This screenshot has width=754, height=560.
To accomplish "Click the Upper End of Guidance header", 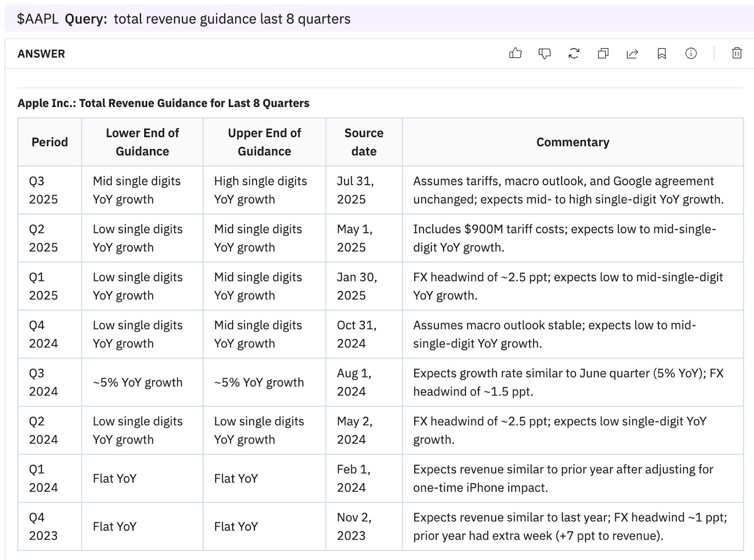I will click(x=264, y=142).
